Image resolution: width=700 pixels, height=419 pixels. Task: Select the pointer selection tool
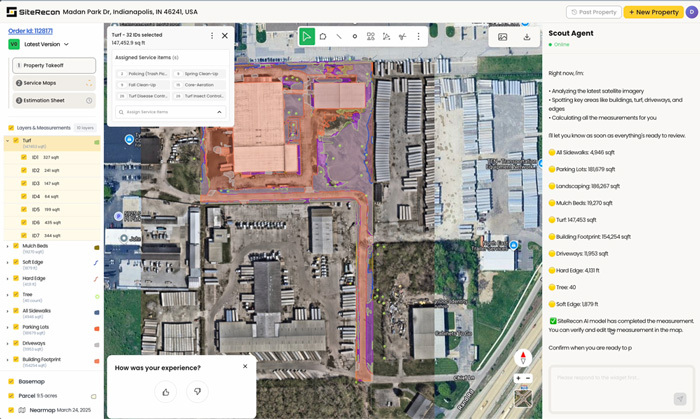point(307,37)
